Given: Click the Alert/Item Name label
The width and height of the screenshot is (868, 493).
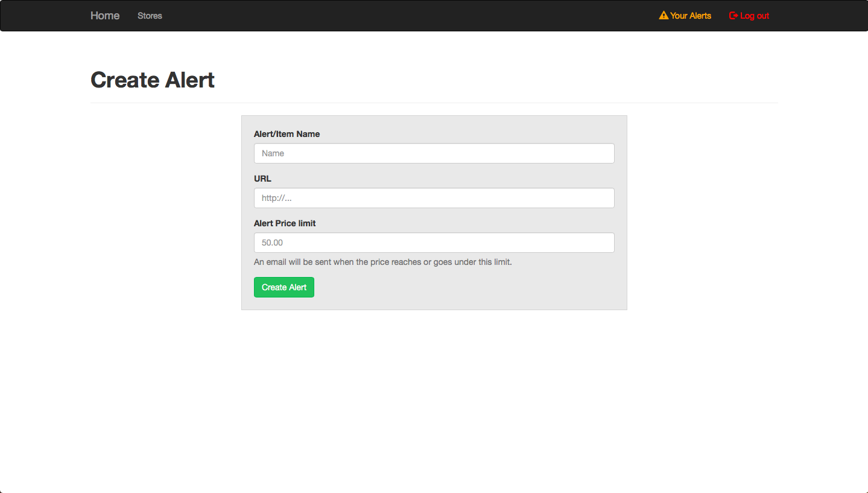Looking at the screenshot, I should point(287,133).
